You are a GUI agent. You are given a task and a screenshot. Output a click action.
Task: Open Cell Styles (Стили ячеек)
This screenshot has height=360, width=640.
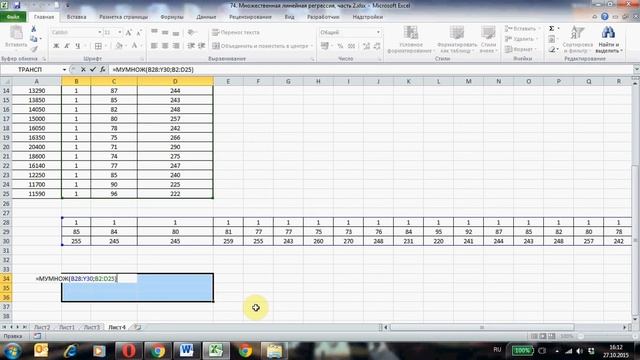(488, 39)
